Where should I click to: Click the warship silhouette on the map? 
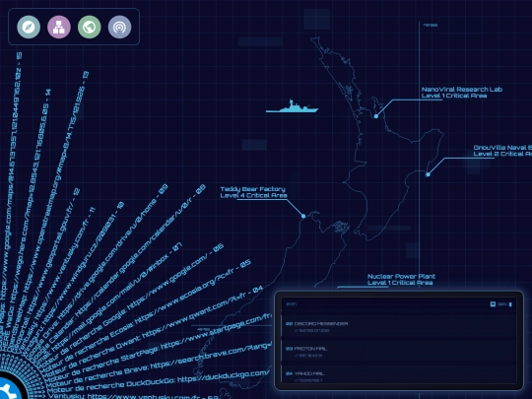click(x=293, y=106)
